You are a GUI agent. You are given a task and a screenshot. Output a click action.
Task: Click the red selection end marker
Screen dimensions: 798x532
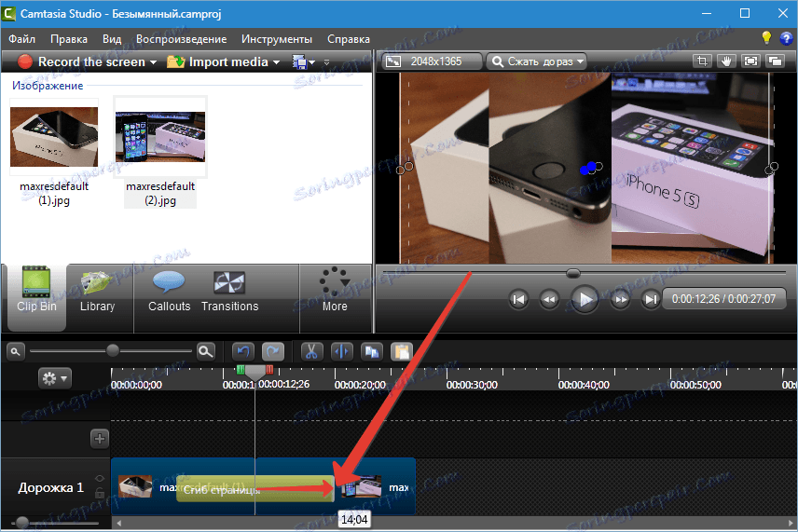click(269, 369)
